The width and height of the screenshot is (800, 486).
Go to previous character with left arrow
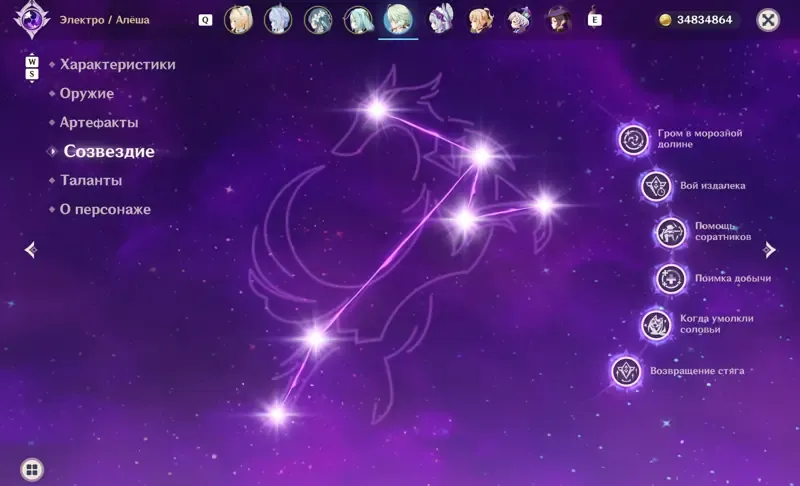coord(31,249)
